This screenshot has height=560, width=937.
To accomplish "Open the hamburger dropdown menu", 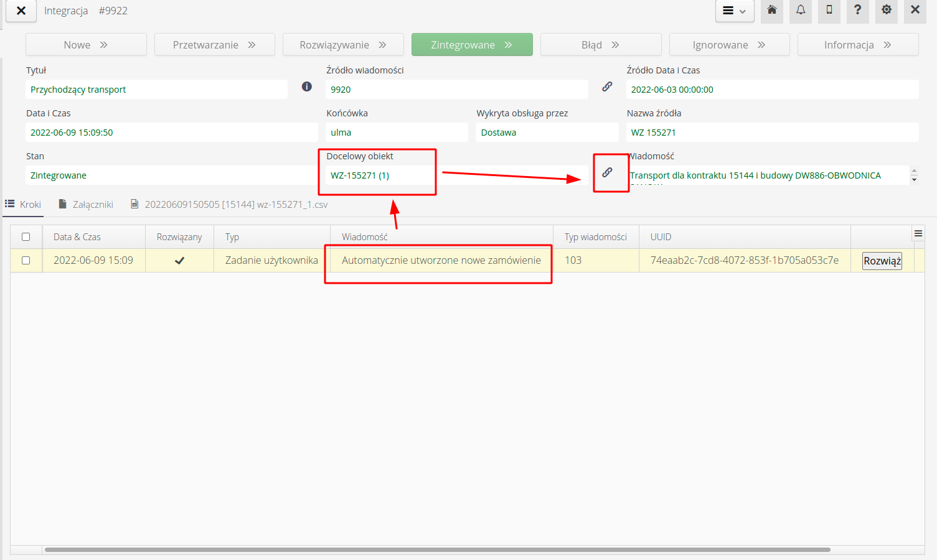I will pyautogui.click(x=734, y=11).
